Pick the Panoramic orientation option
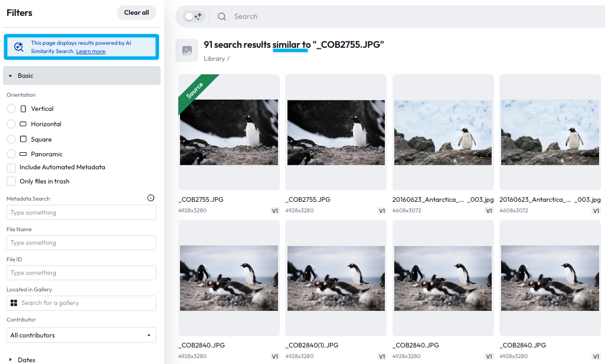This screenshot has width=605, height=364. (x=11, y=154)
